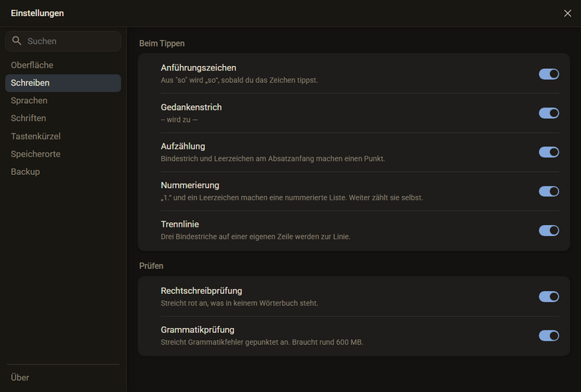Show the Tastenkürzel settings
This screenshot has height=392, width=581.
click(x=63, y=136)
